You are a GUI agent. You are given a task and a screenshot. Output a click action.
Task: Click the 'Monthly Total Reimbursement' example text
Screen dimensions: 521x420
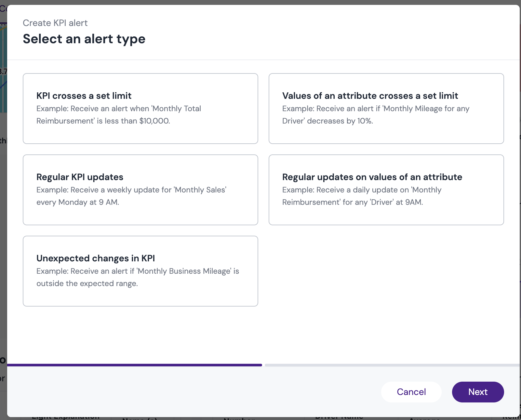[119, 115]
